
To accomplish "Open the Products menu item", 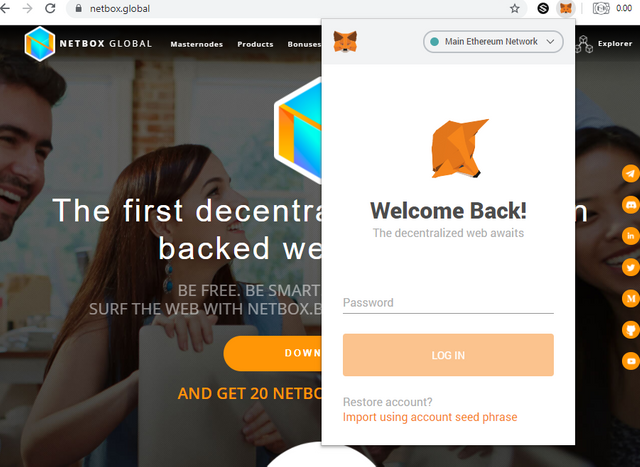I will pos(255,44).
